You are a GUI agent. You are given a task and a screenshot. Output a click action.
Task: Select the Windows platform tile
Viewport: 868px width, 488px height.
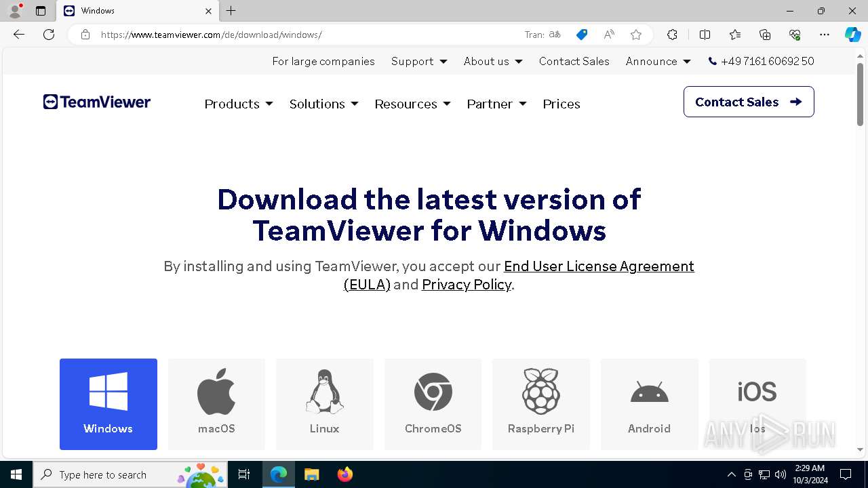coord(108,404)
